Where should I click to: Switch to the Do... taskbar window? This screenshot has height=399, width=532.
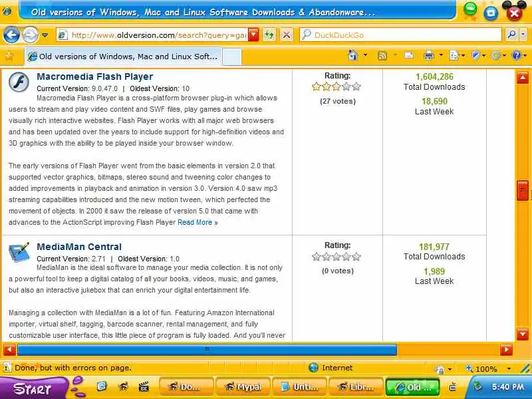tap(186, 387)
